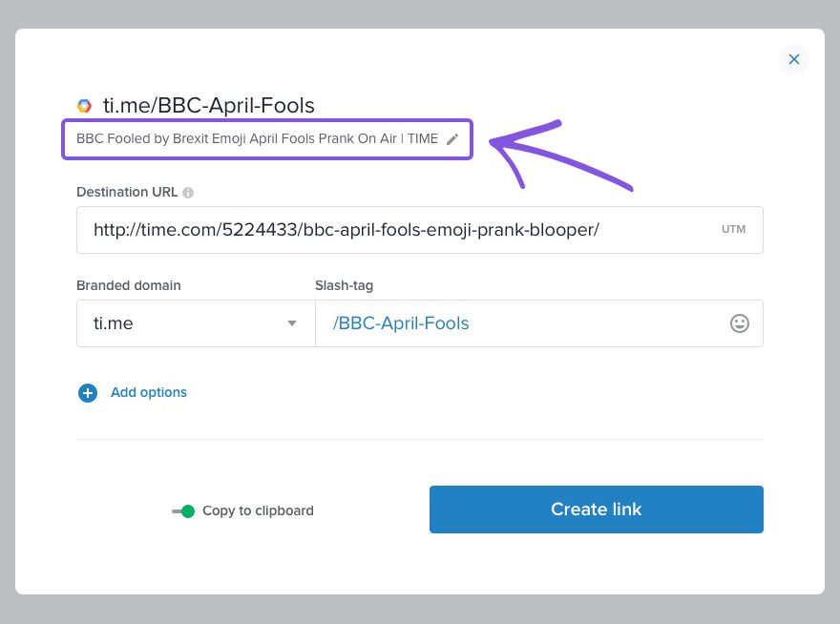Viewport: 840px width, 624px height.
Task: Open UTM builder in Destination URL field
Action: (733, 229)
